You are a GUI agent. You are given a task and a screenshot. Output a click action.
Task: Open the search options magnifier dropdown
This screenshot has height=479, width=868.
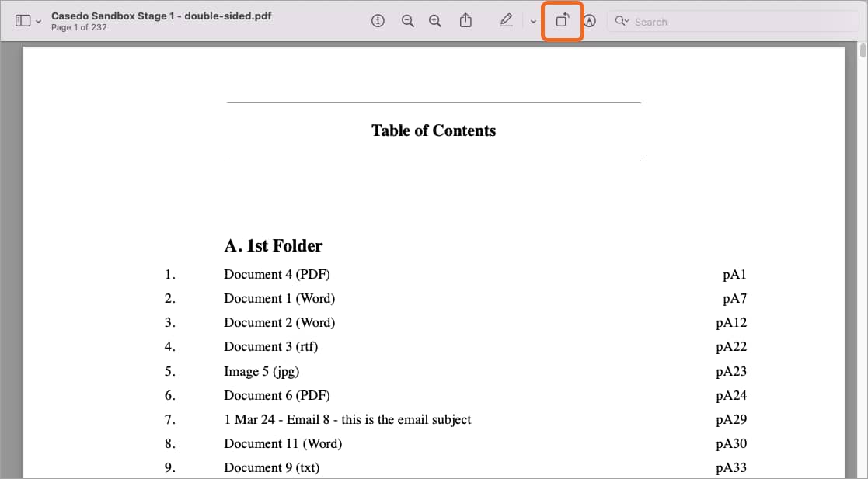tap(622, 21)
